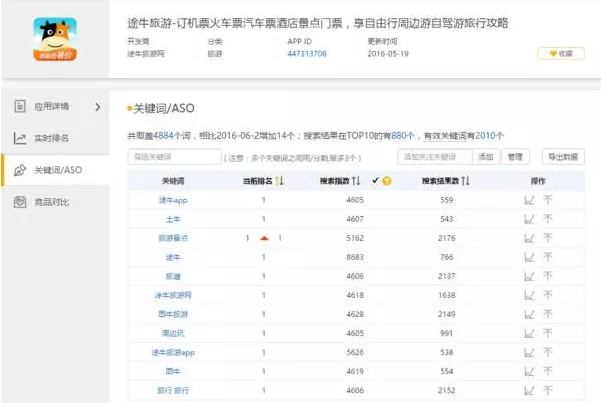Viewport: 612px width, 416px height.
Task: Select update date 2016-05-19
Action: (x=388, y=54)
